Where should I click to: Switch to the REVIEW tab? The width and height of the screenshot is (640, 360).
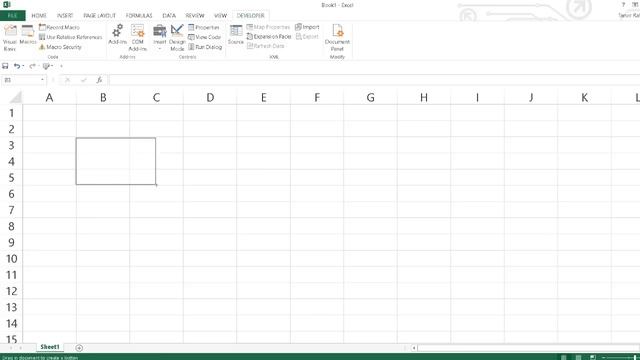coord(195,16)
